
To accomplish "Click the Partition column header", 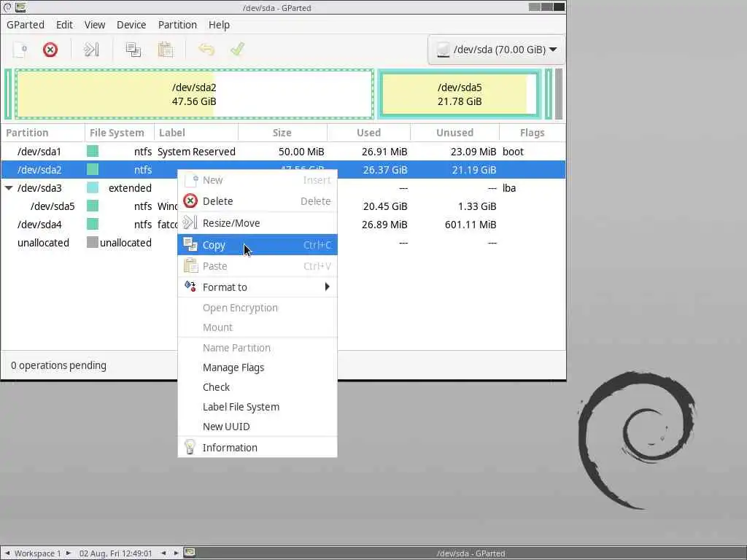I will pyautogui.click(x=42, y=133).
